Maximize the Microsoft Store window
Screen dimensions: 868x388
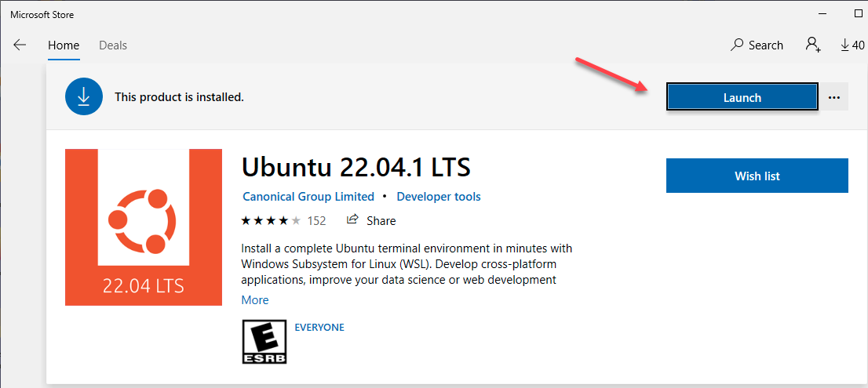point(859,13)
